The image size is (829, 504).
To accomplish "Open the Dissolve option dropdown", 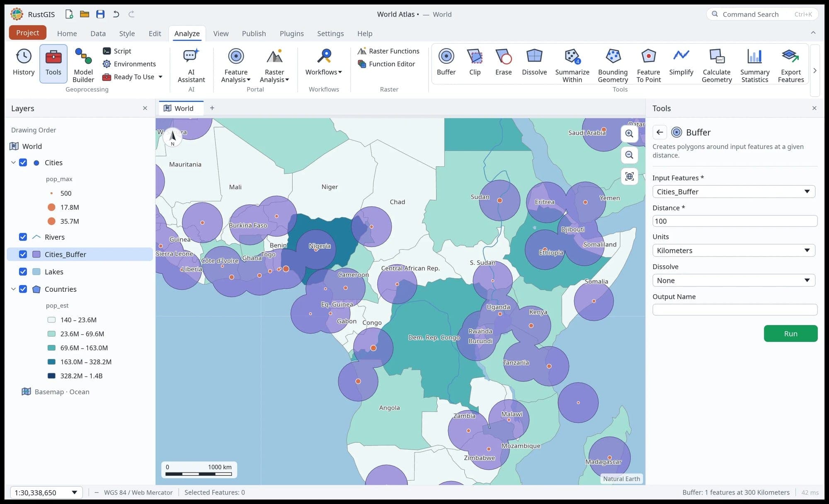I will (x=734, y=280).
